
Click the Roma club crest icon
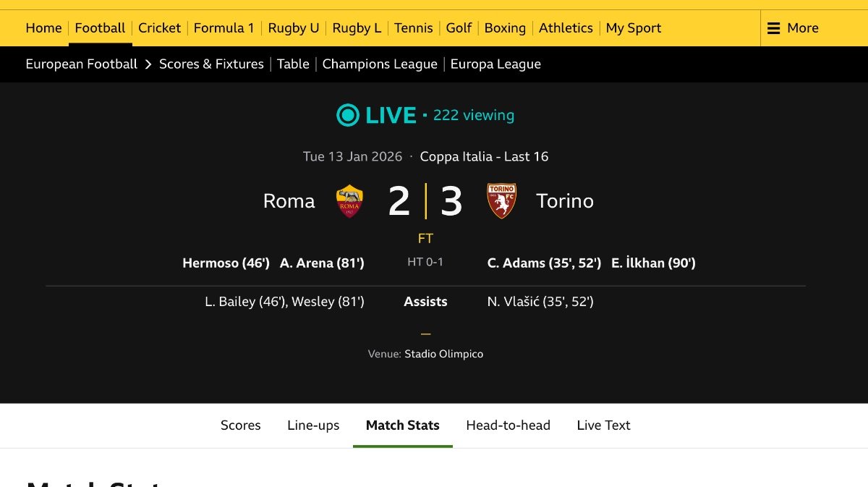(349, 201)
